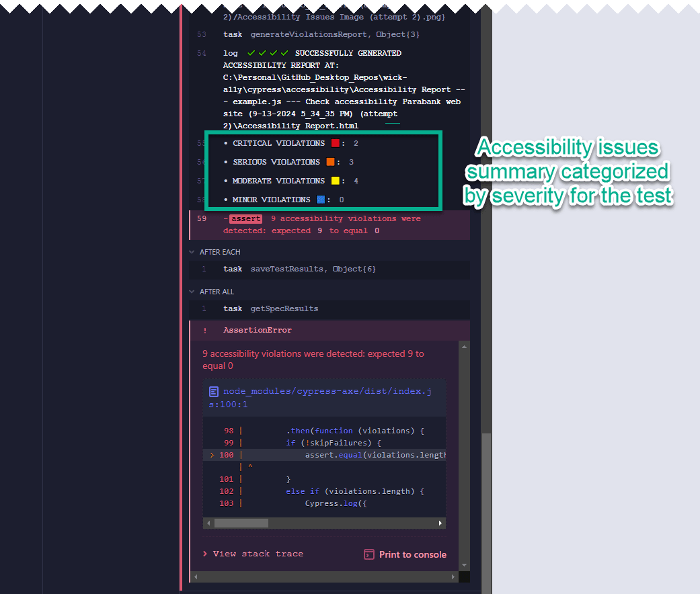Click task saveTestResults log entry

pyautogui.click(x=330, y=269)
